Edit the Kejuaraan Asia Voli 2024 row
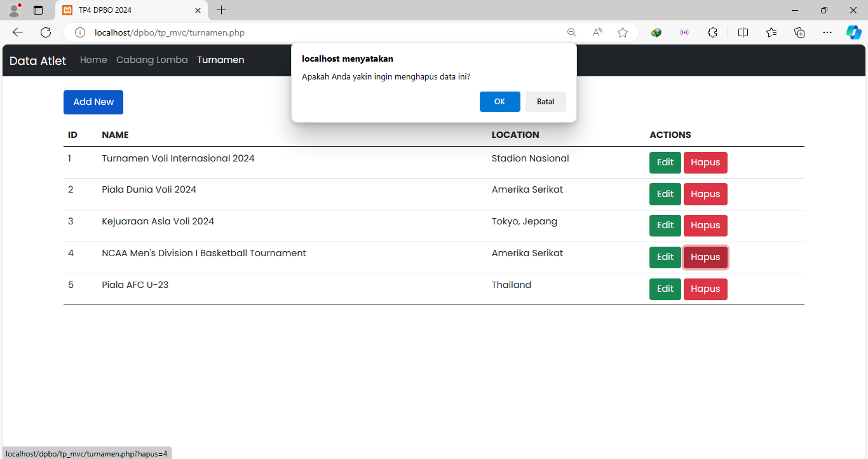 665,226
